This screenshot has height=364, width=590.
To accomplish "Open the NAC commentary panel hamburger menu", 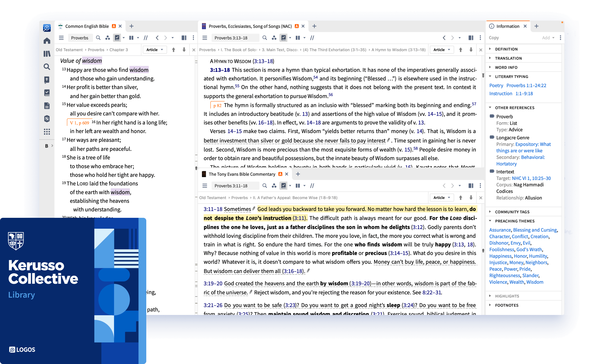I will (205, 38).
